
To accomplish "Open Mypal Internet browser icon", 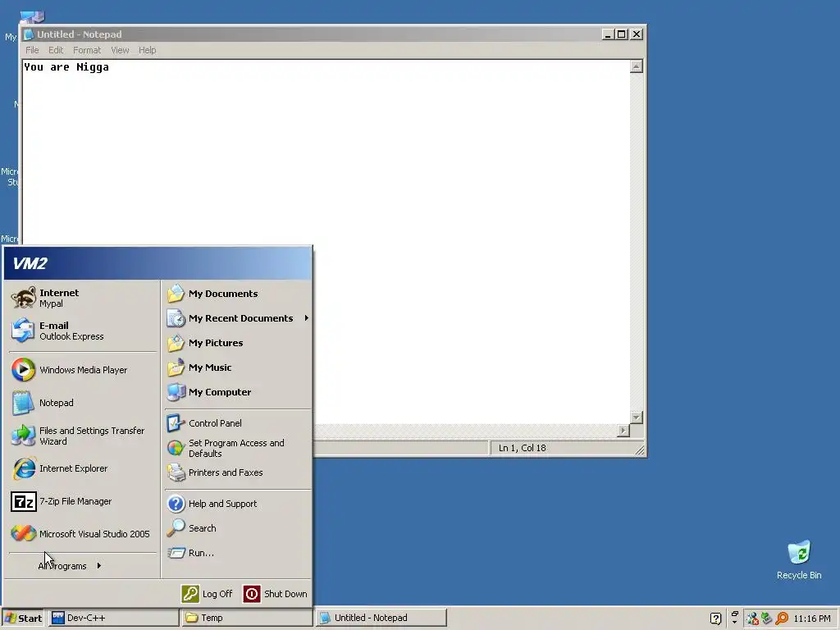I will [24, 298].
